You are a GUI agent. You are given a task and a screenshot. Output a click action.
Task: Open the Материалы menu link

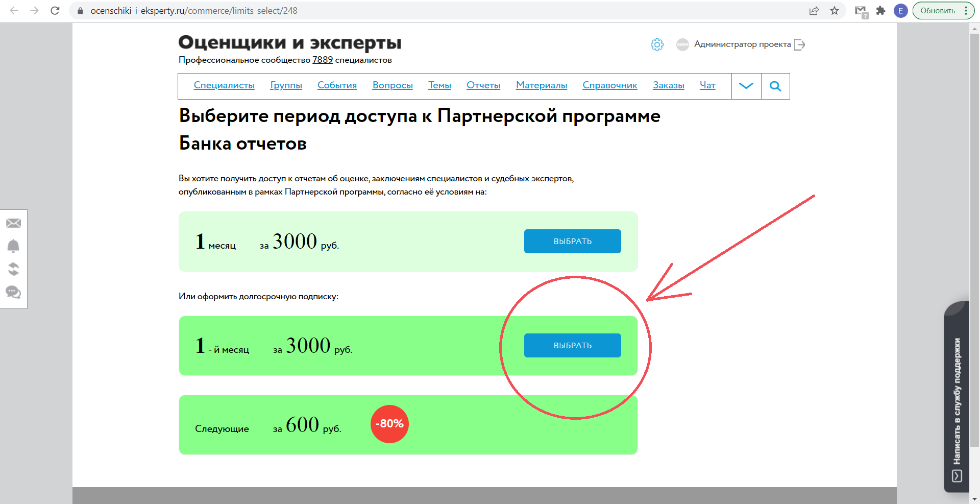[x=542, y=85]
